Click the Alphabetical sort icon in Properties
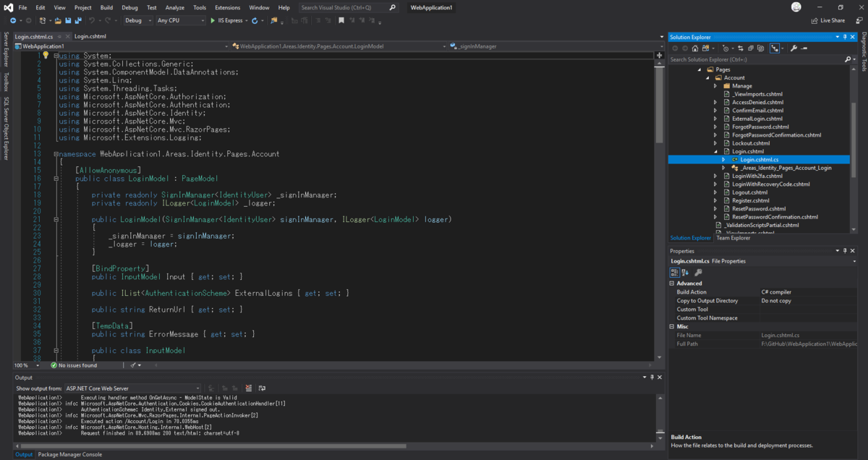Screen dimensions: 868x460 pos(684,273)
